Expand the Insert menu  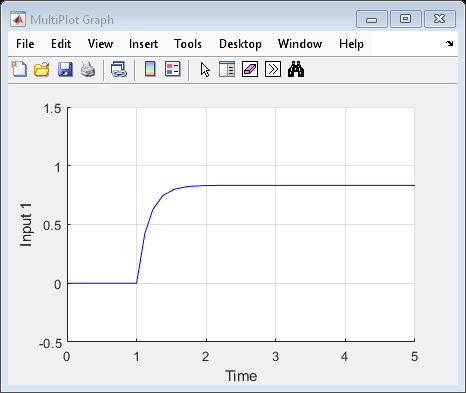coord(143,44)
